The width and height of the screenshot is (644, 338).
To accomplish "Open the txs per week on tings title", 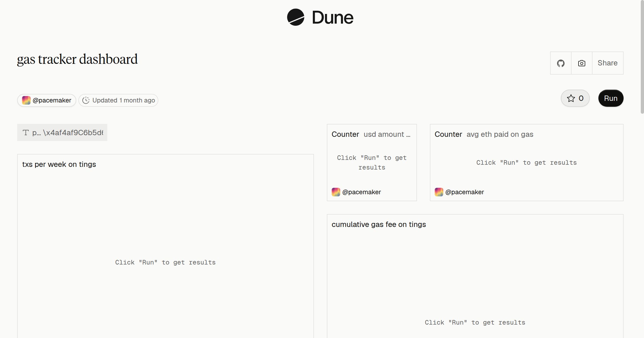I will point(59,164).
